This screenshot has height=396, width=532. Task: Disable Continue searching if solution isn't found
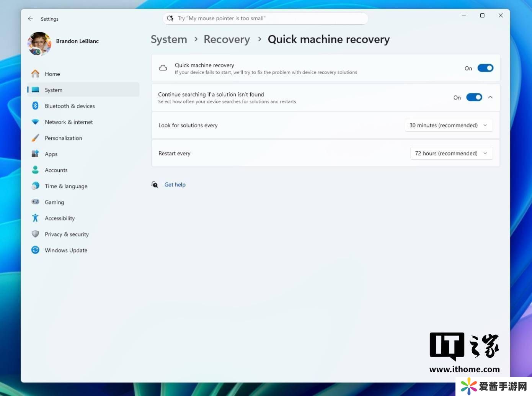pos(474,97)
